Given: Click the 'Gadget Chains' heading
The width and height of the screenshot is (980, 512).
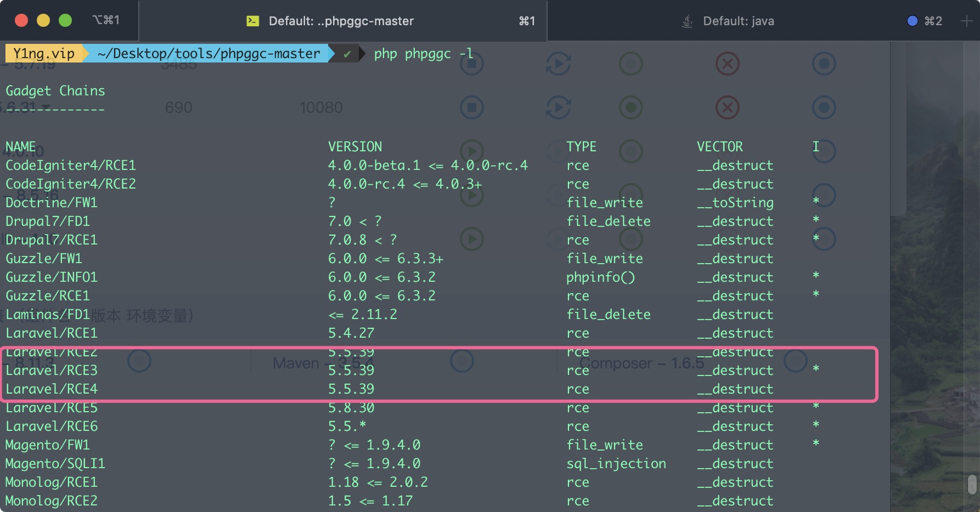Looking at the screenshot, I should [x=55, y=91].
